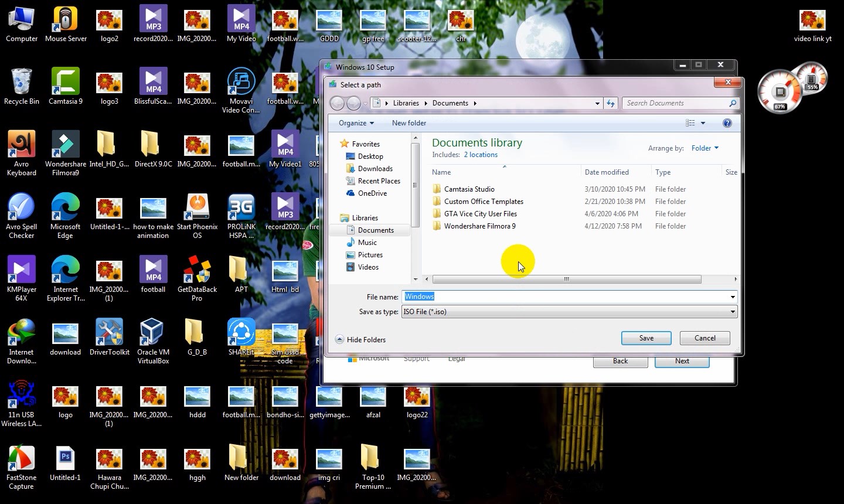This screenshot has height=504, width=844.
Task: Click the File name input field
Action: click(x=565, y=297)
